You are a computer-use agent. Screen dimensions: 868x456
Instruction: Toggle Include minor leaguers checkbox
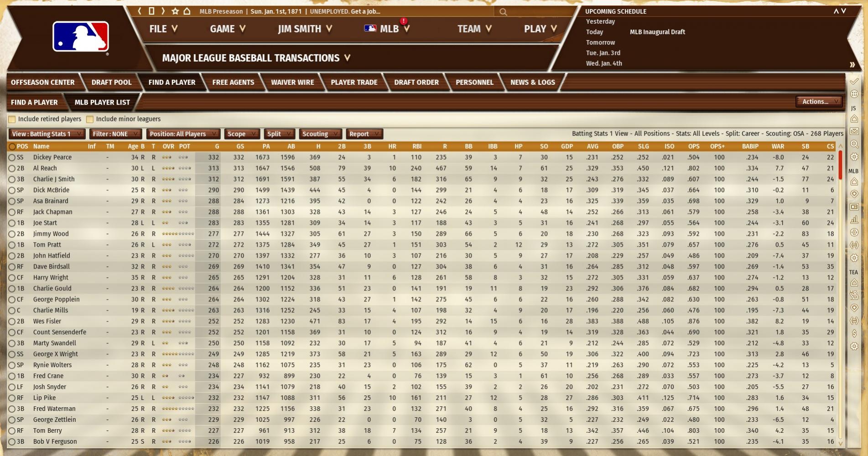click(x=90, y=119)
